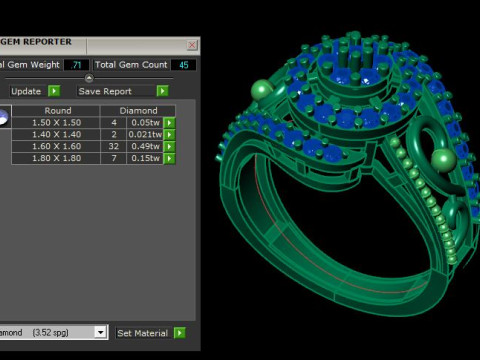This screenshot has height=360, width=480.
Task: Open the material combo box showing 3.52 spg
Action: [53, 332]
